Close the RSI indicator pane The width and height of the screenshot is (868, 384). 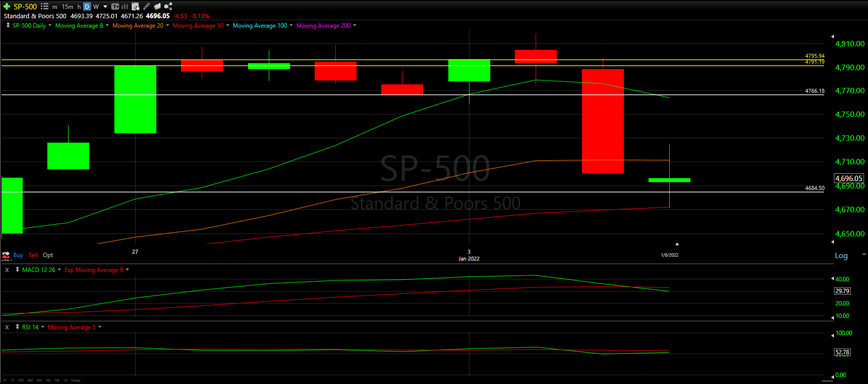[7, 327]
